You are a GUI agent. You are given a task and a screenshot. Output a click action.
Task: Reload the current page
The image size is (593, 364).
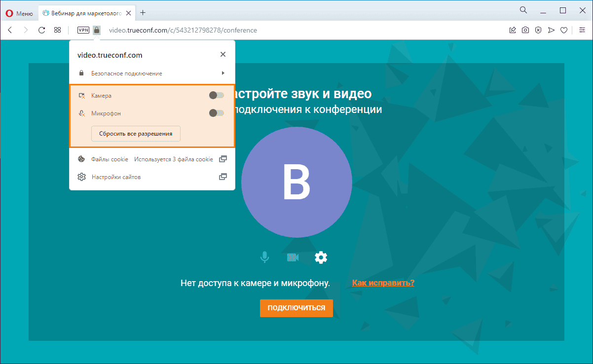click(x=42, y=30)
